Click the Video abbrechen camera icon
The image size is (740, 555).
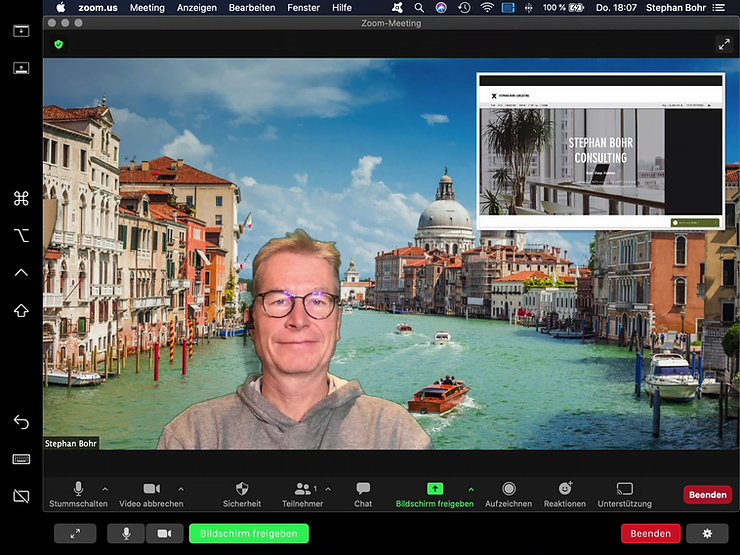[151, 488]
